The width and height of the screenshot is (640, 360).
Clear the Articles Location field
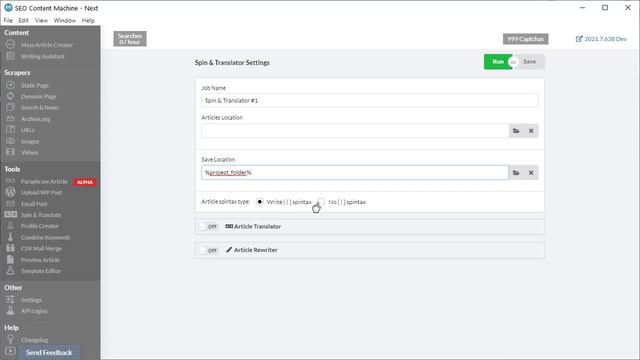531,131
